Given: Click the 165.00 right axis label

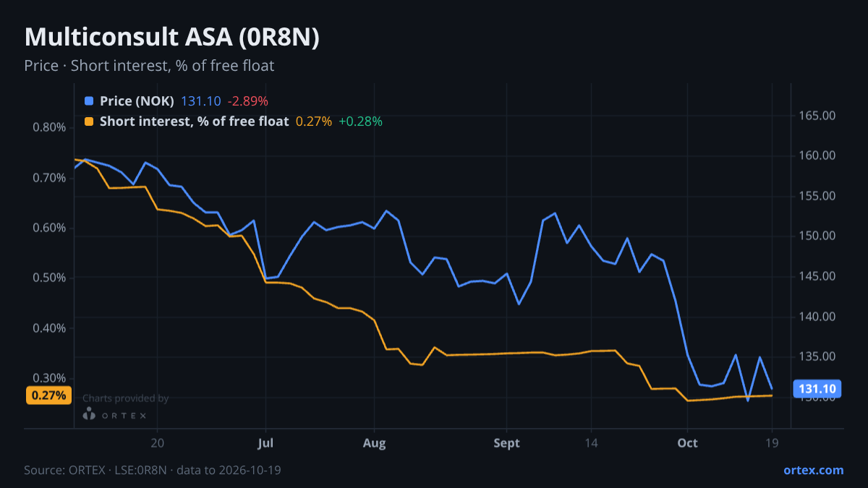Looking at the screenshot, I should click(817, 116).
